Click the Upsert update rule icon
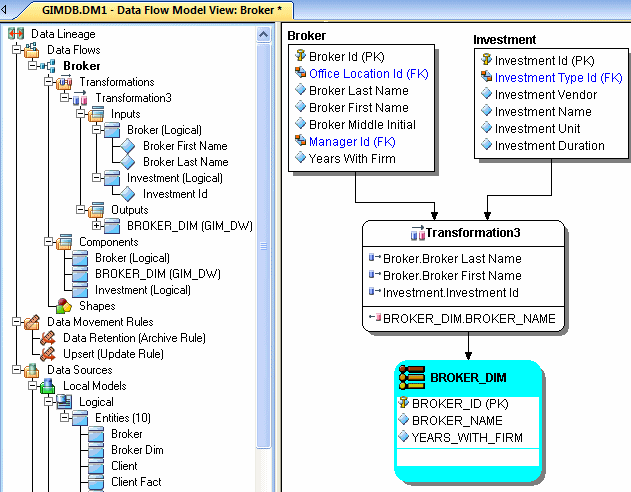The image size is (631, 492). tap(48, 354)
